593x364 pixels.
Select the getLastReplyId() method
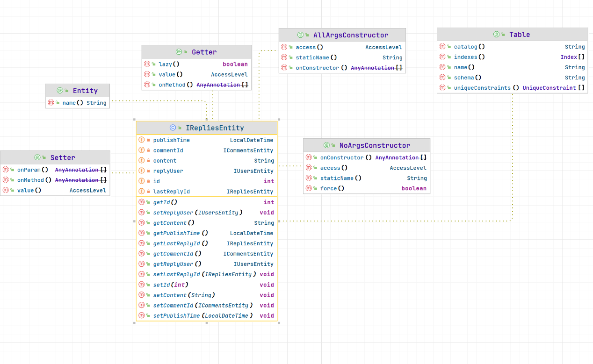tap(207, 243)
